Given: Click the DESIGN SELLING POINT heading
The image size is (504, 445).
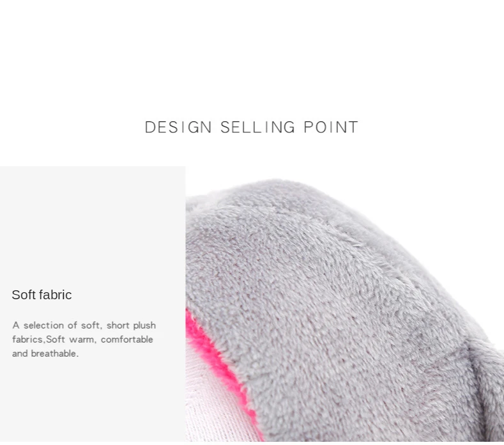Looking at the screenshot, I should click(251, 127).
